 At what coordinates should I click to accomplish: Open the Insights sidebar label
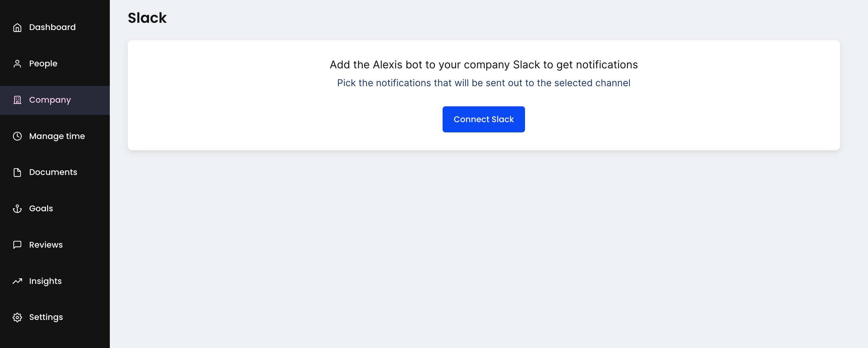click(45, 281)
